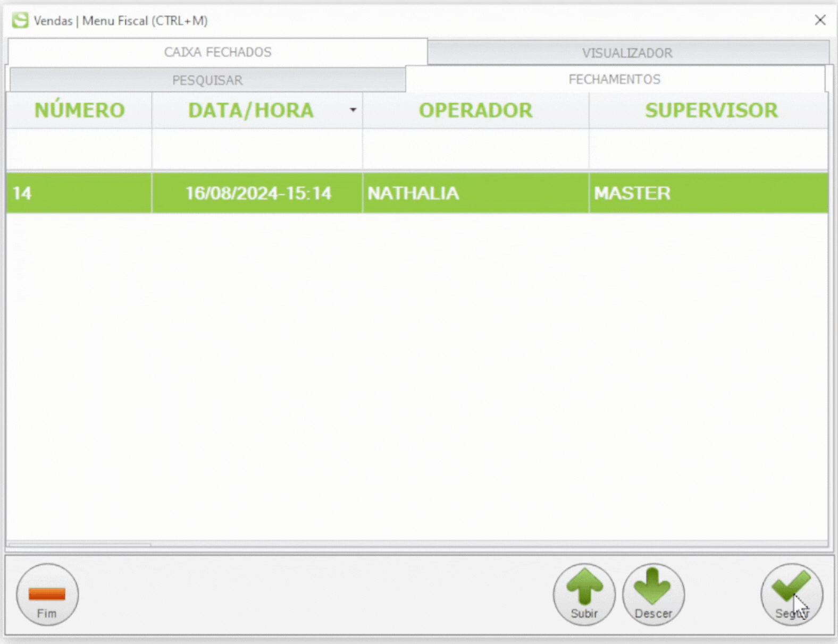The width and height of the screenshot is (838, 644).
Task: Click the 16/08/2024-15:14 date cell
Action: pyautogui.click(x=257, y=193)
